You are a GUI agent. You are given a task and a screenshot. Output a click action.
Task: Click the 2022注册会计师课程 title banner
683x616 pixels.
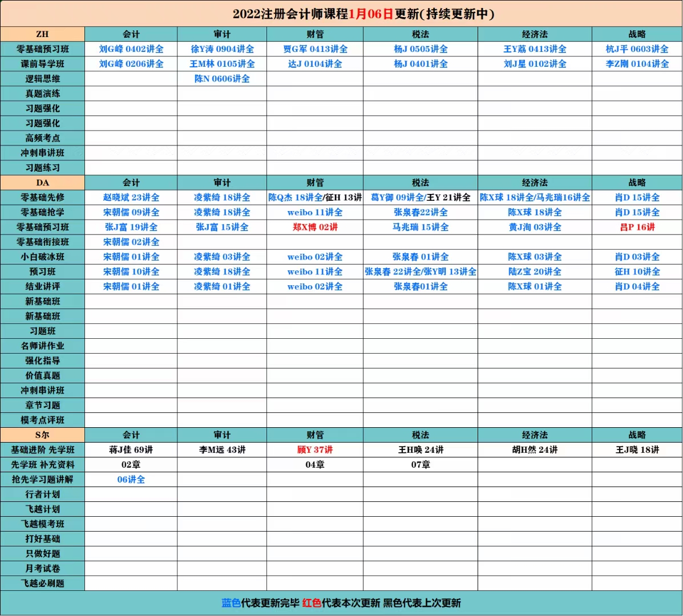click(341, 14)
